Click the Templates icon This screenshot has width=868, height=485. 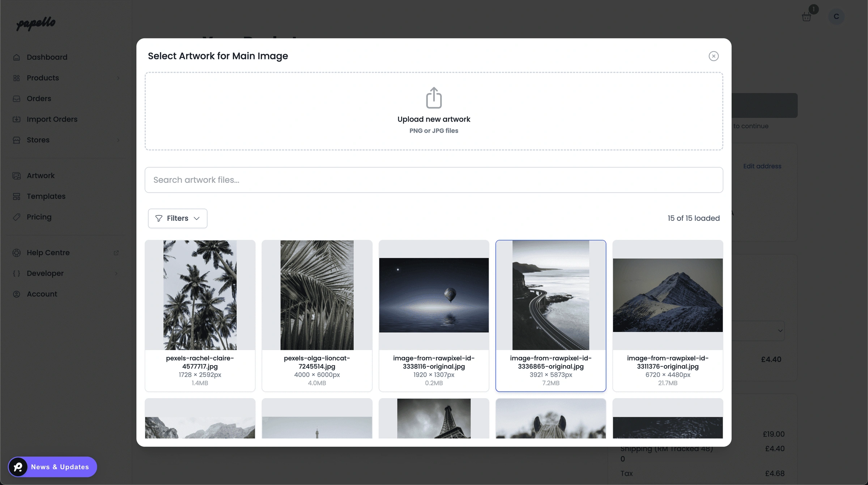click(17, 196)
